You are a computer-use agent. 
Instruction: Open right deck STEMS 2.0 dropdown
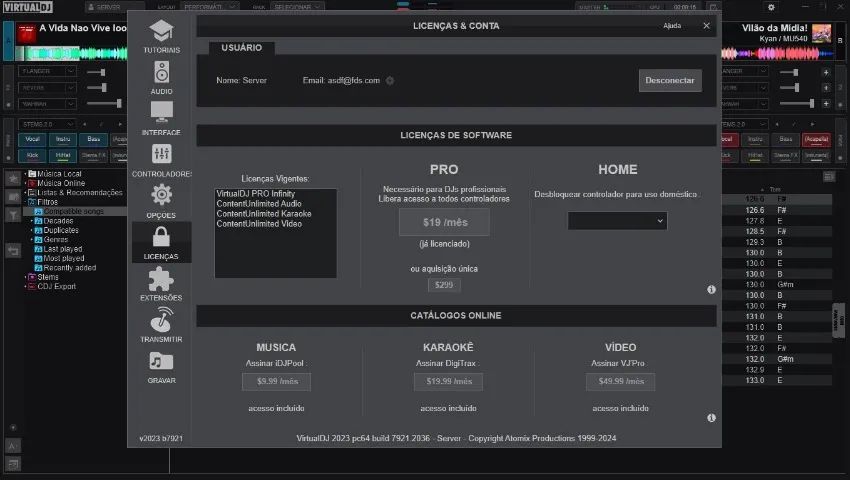tap(745, 124)
